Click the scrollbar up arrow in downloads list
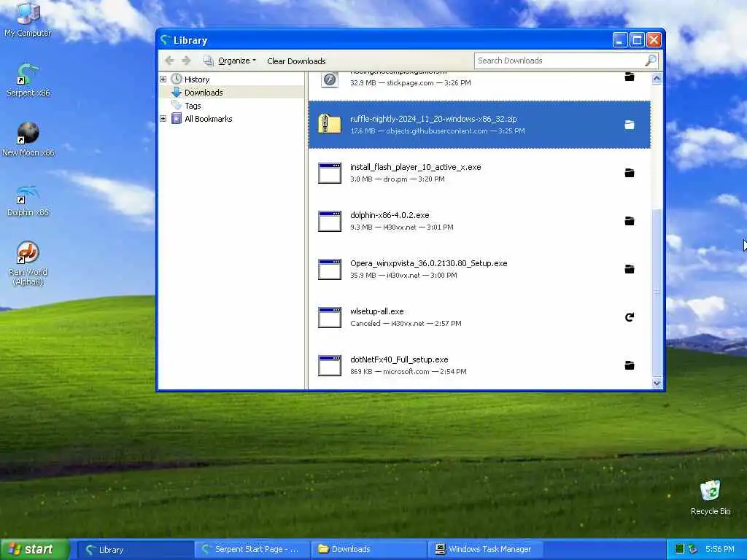The height and width of the screenshot is (560, 747). [657, 78]
